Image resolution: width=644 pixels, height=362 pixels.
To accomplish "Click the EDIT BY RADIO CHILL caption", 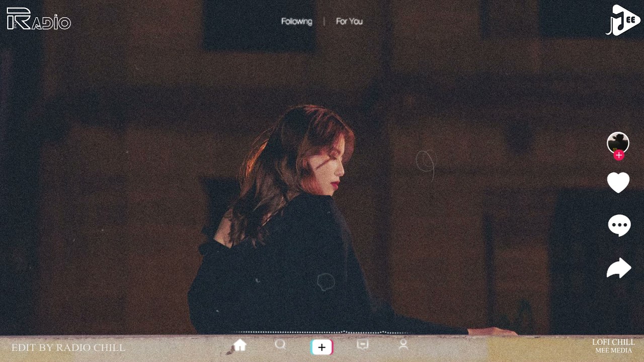I will (x=68, y=348).
